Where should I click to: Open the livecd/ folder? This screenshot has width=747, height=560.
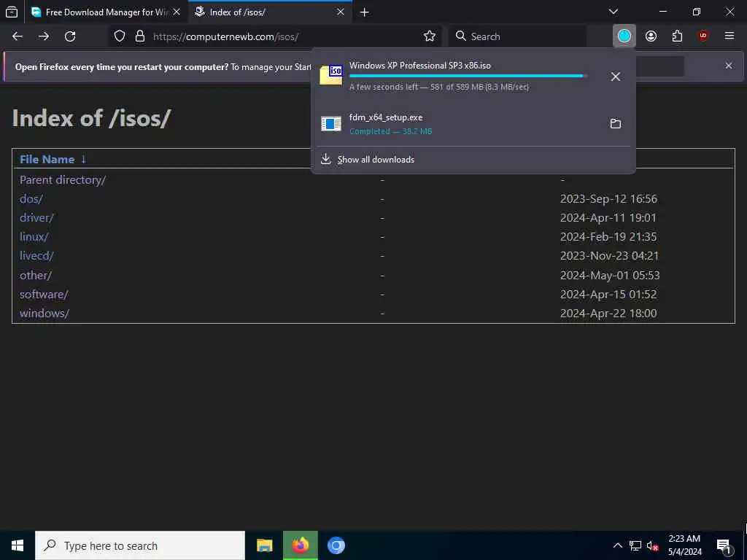(36, 256)
